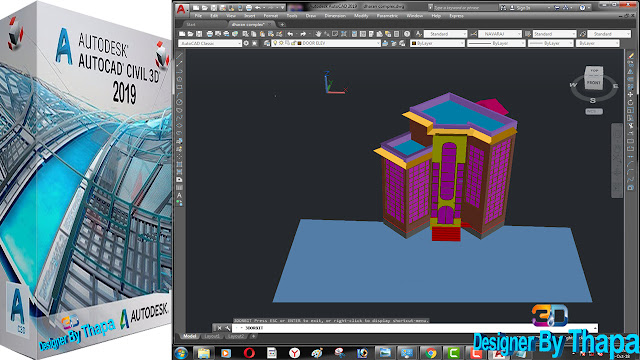Select the Move tool in Modify toolbar
The image size is (640, 360).
click(631, 95)
